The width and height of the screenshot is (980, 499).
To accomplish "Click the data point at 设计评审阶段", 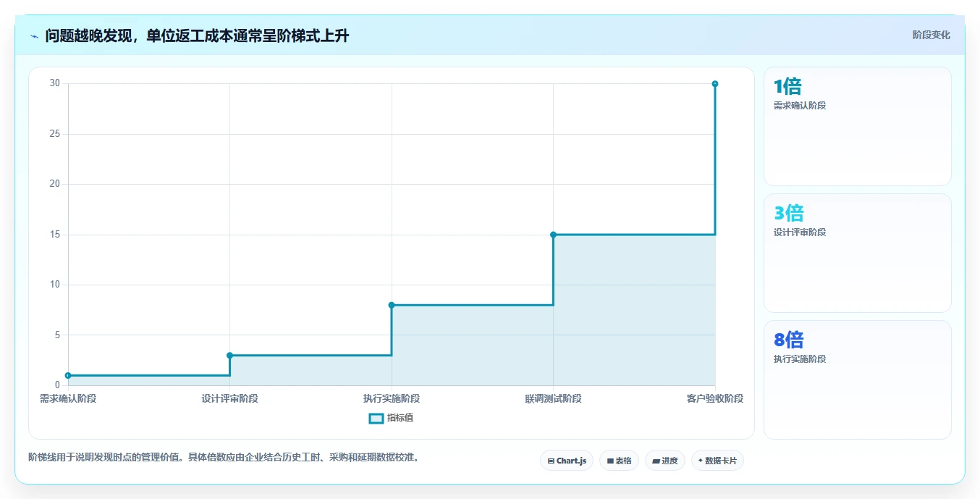I will coord(229,356).
